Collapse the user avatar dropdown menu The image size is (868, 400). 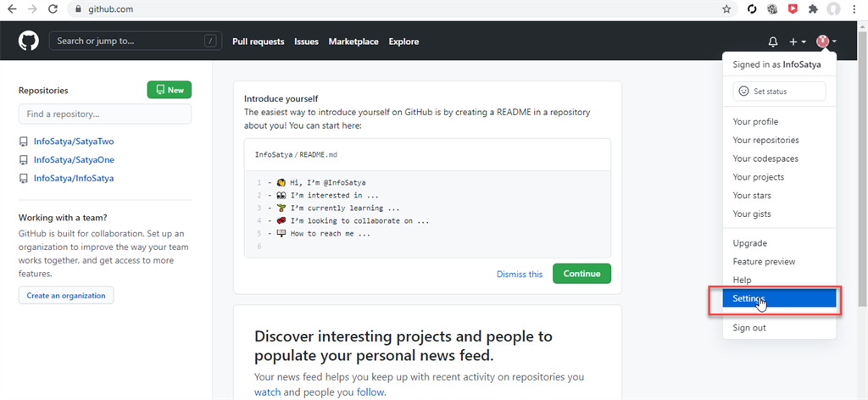pos(826,42)
